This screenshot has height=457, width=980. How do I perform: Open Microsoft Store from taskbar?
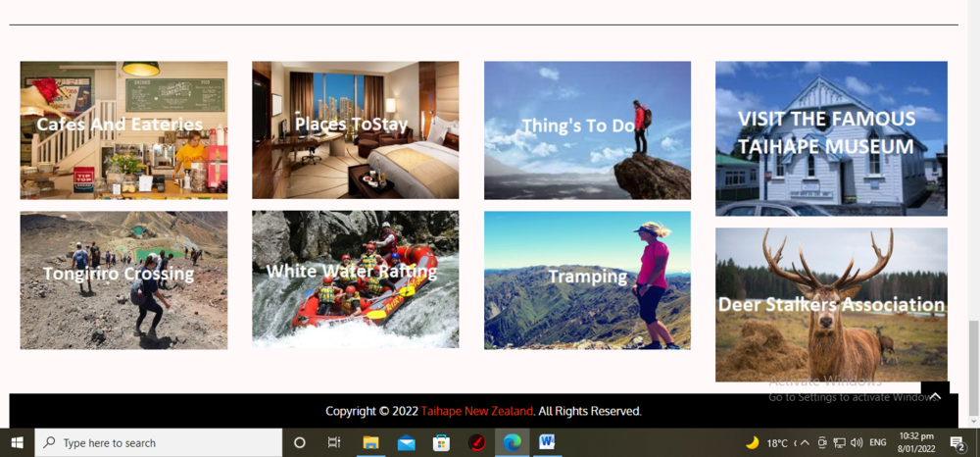[441, 442]
